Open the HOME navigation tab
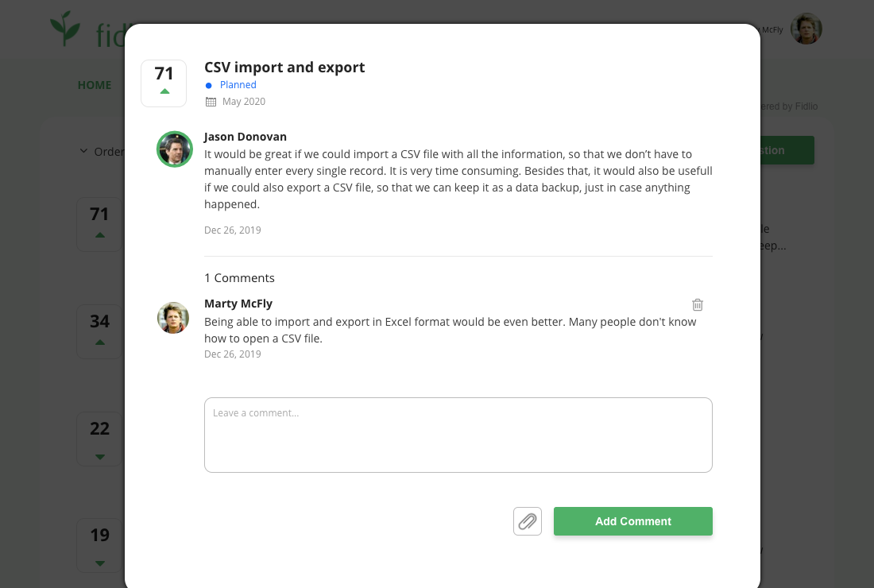 pyautogui.click(x=95, y=85)
